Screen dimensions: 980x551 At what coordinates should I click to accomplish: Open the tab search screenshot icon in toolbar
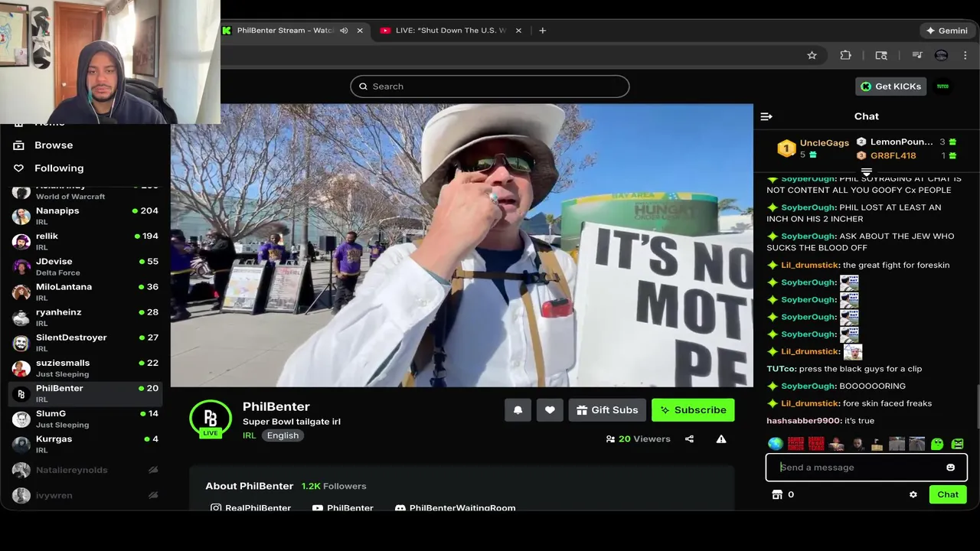[x=881, y=55]
